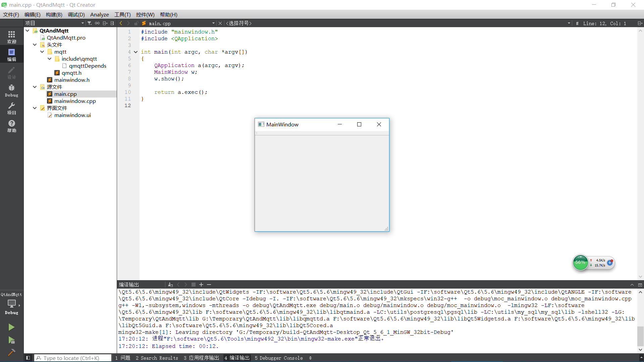The height and width of the screenshot is (362, 644).
Task: Toggle synchronize-with-editor link icon
Action: (x=97, y=23)
